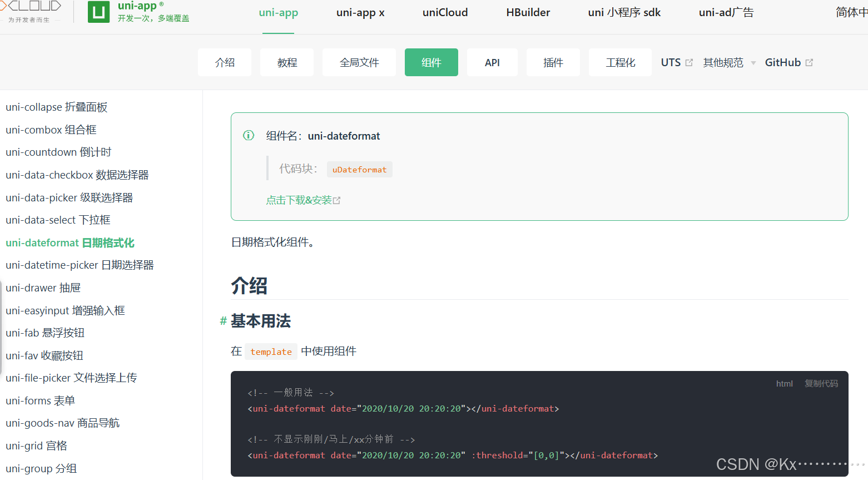Click the green uni-app logo icon
868x480 pixels.
(98, 12)
